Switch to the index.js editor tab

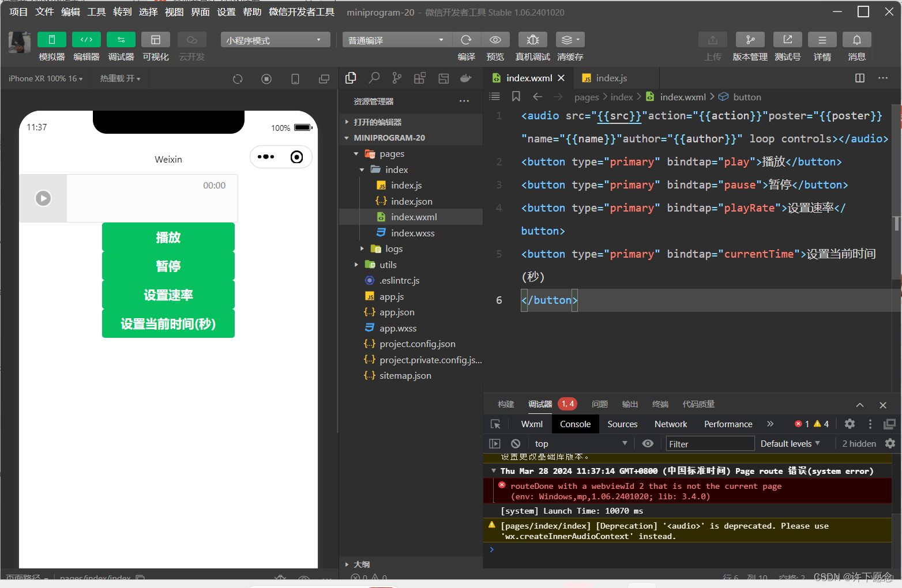(612, 78)
